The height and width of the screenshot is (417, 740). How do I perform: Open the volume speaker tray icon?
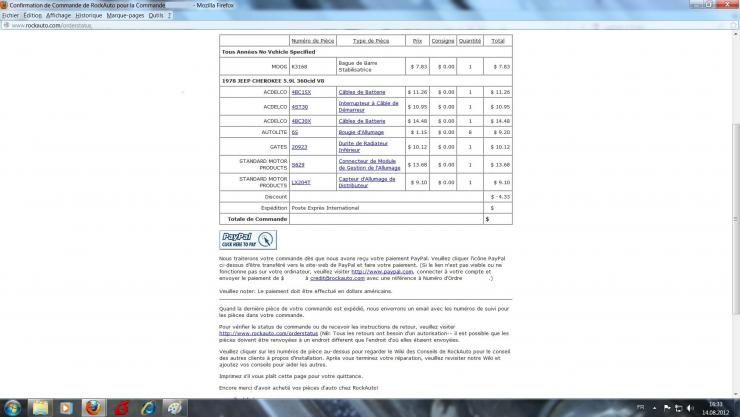coord(690,408)
